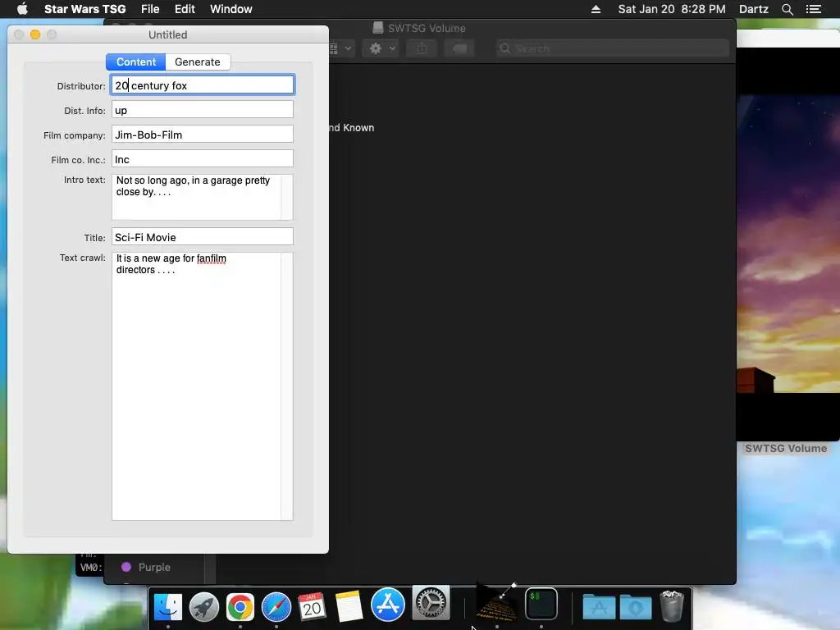Click the Film company input field
Screen dimensions: 840x630
click(203, 135)
